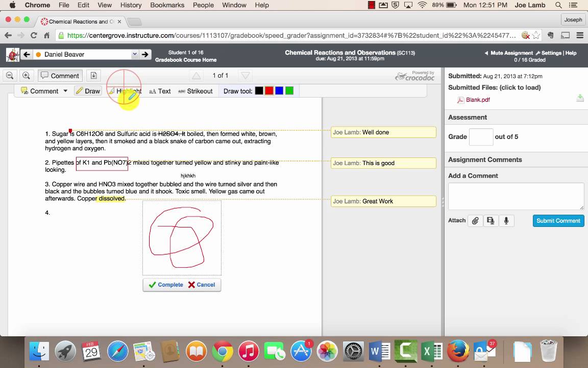Viewport: 588px width, 368px height.
Task: Open the 'Well done' comment
Action: tap(383, 132)
